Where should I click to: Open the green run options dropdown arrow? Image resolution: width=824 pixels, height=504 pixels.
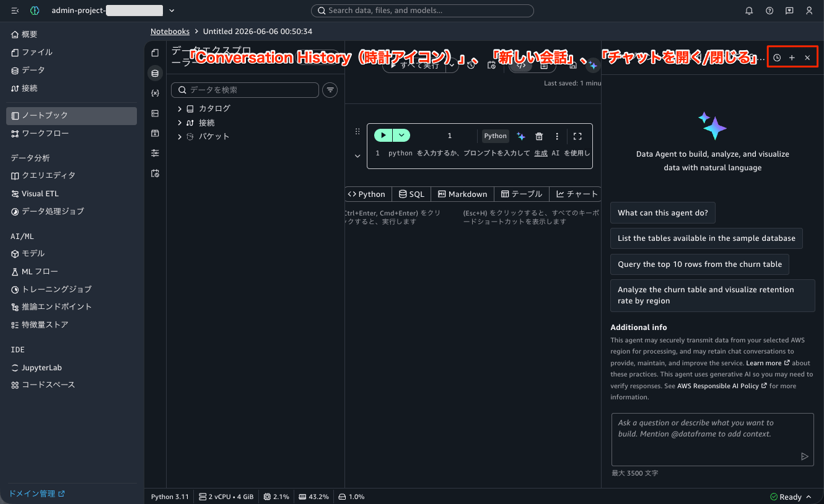[401, 136]
